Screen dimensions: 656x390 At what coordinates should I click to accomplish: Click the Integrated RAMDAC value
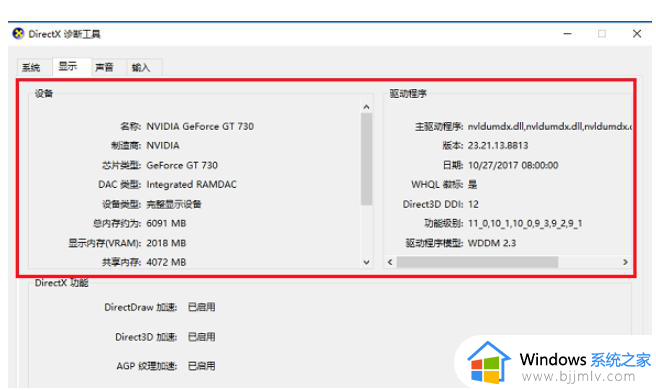tap(191, 185)
